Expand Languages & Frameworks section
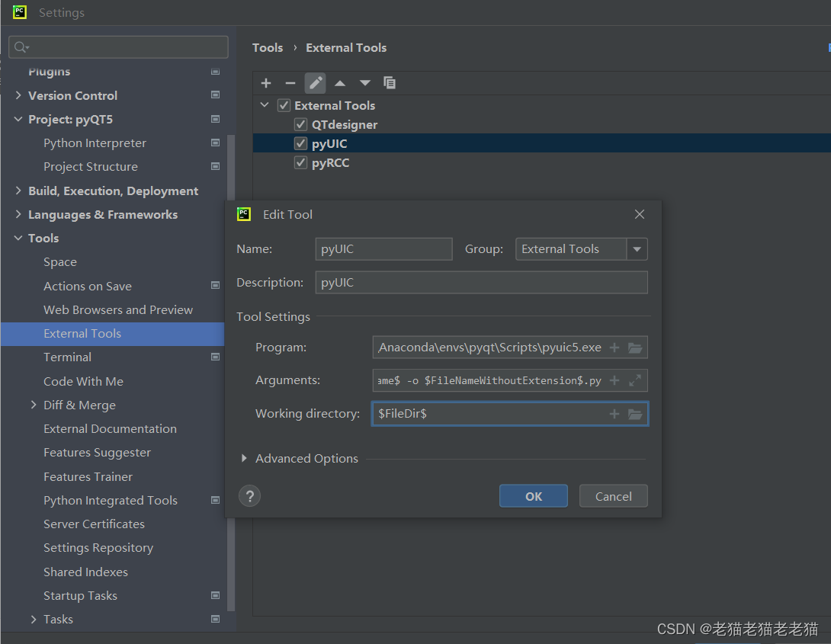The image size is (831, 644). (x=18, y=214)
